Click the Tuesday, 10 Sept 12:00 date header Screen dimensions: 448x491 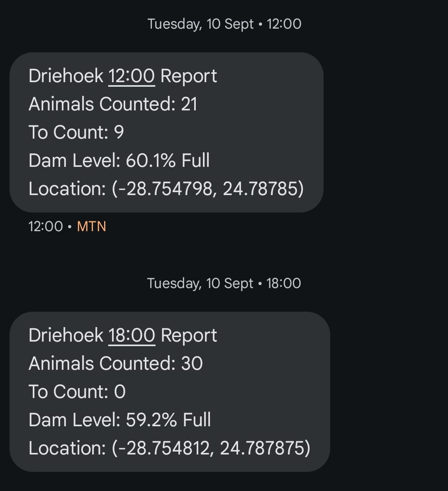pyautogui.click(x=224, y=24)
